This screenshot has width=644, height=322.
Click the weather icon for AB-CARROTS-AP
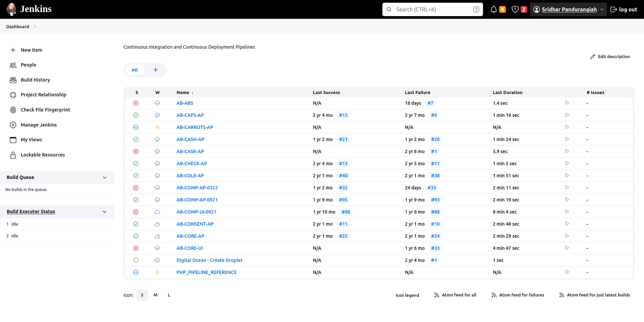[157, 127]
